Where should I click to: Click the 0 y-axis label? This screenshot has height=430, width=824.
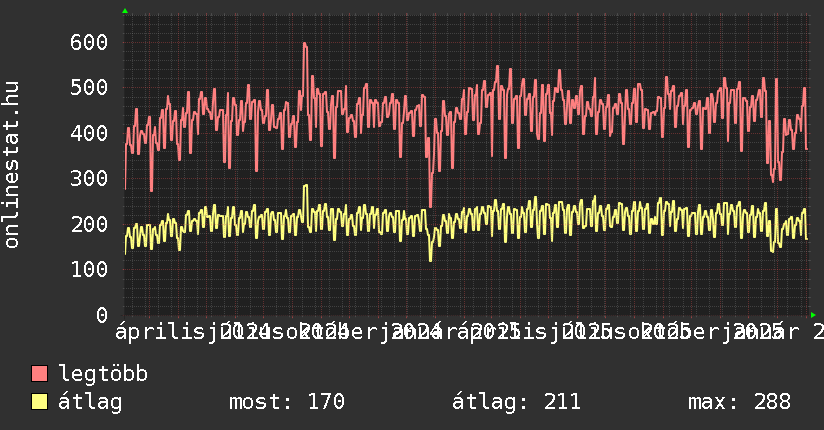[x=101, y=315]
